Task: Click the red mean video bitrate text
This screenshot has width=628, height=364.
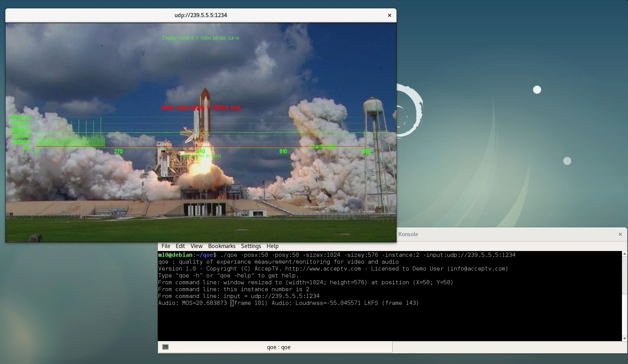Action: (201, 108)
